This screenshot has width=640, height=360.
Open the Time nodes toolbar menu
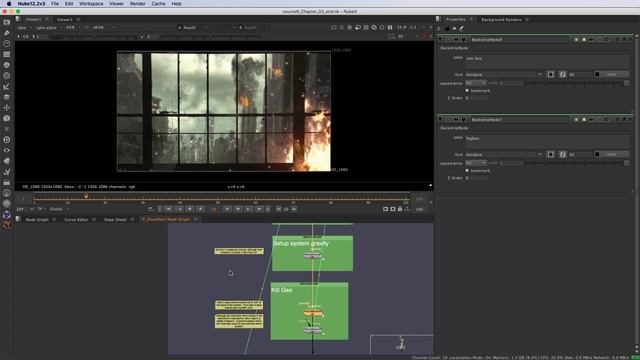click(x=7, y=44)
